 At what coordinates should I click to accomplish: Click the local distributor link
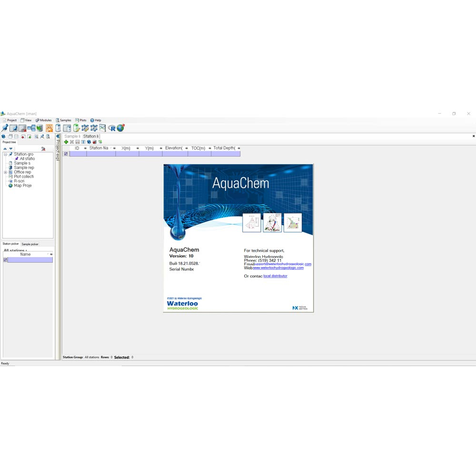[x=275, y=276]
